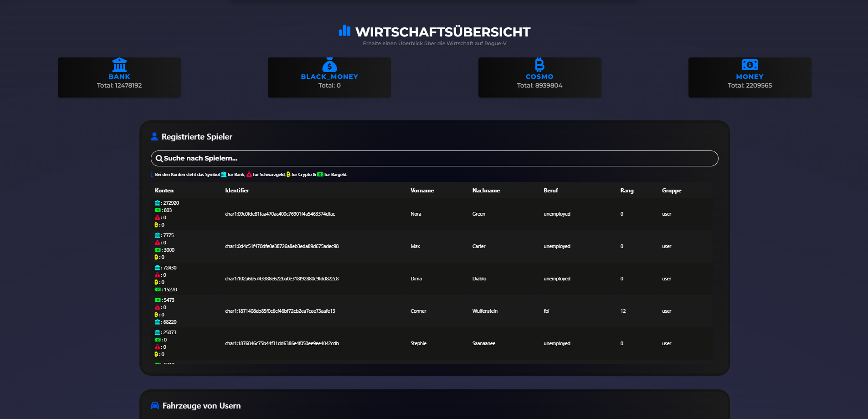This screenshot has width=868, height=419.
Task: Select the BANK total card
Action: click(119, 77)
